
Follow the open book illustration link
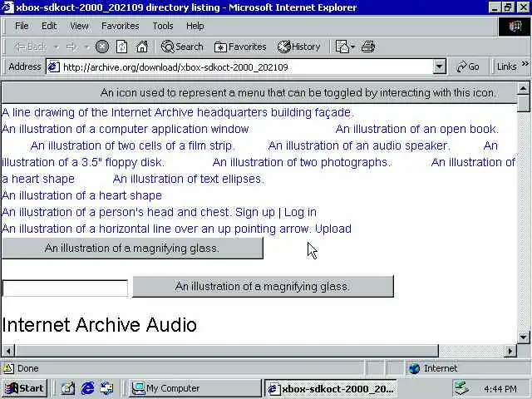point(417,129)
